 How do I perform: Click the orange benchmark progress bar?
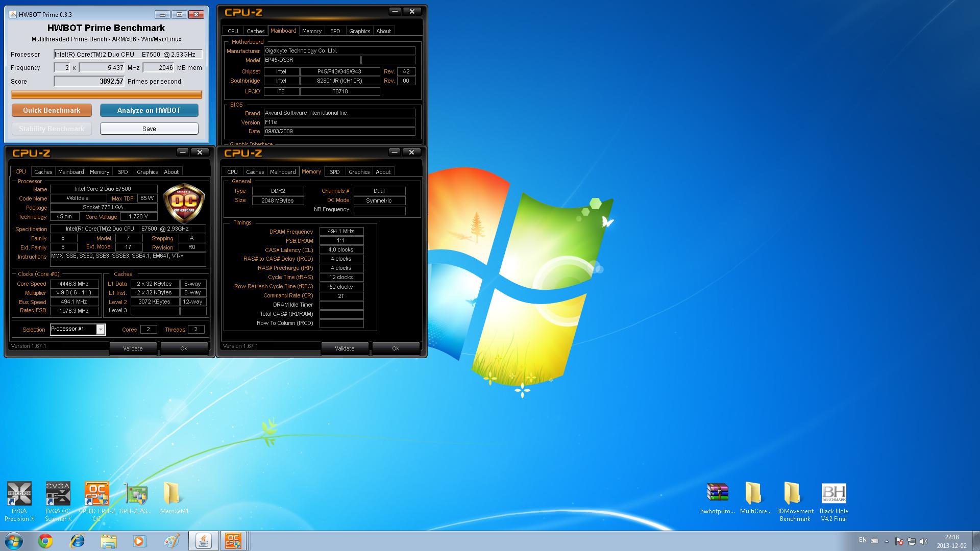coord(107,94)
